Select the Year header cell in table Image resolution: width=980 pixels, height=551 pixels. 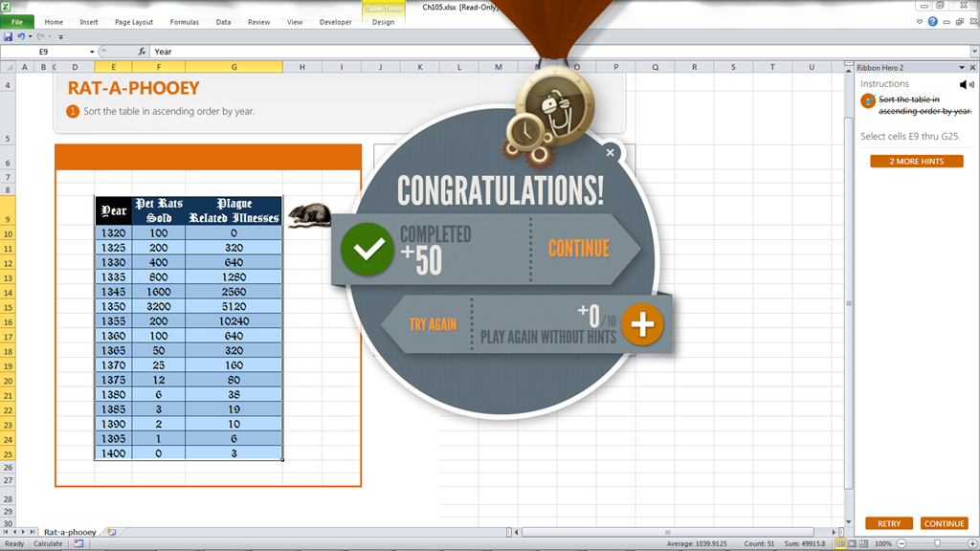pos(113,211)
